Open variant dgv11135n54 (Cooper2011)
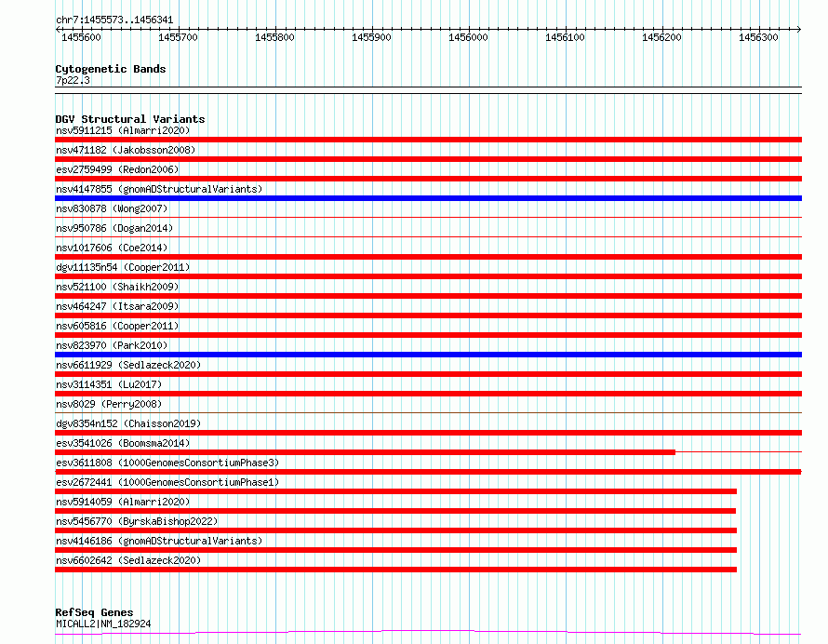828x644 pixels. point(123,267)
